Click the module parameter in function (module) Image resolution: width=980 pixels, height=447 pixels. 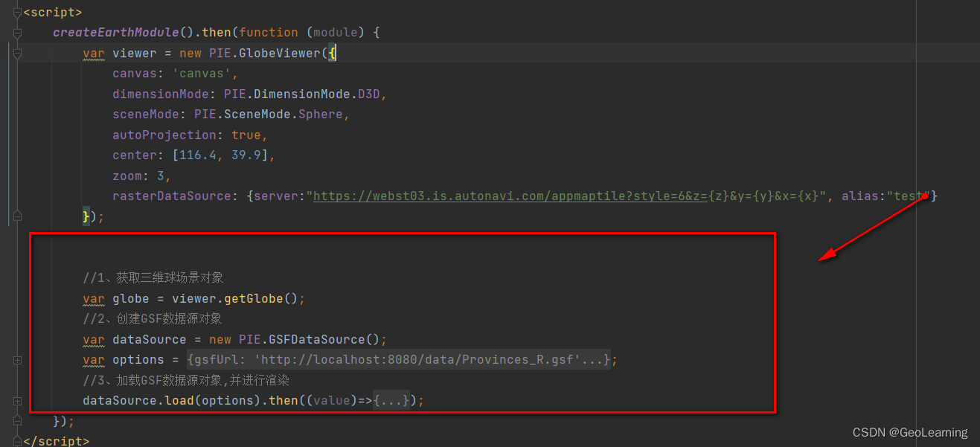click(x=336, y=33)
